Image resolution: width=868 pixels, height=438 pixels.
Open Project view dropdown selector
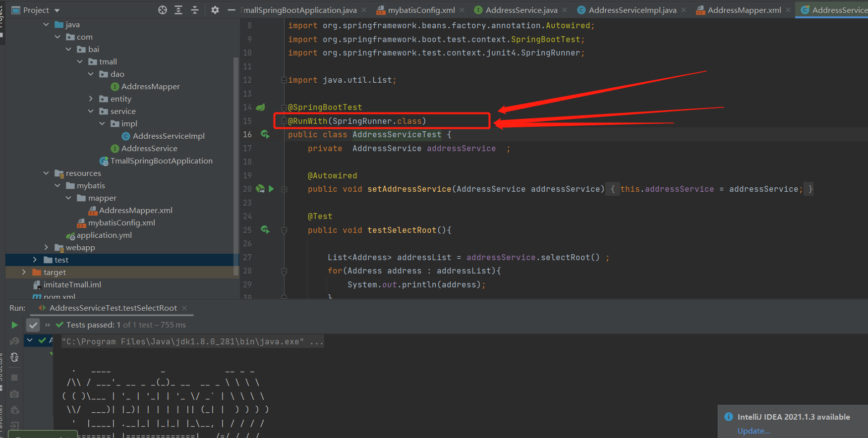click(36, 10)
